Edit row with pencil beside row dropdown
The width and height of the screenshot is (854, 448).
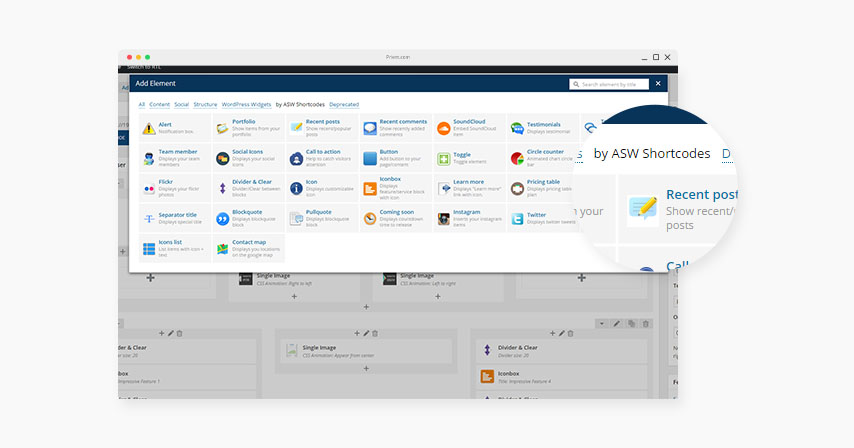(617, 323)
